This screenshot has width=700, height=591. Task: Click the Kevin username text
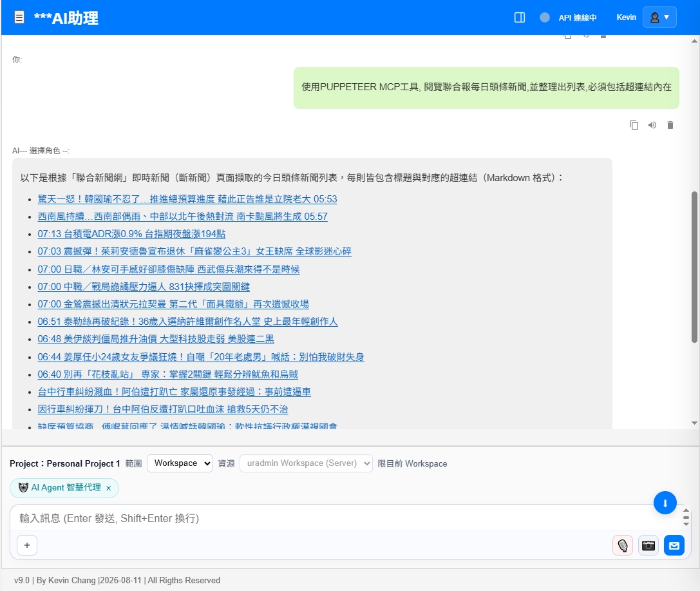[x=626, y=17]
